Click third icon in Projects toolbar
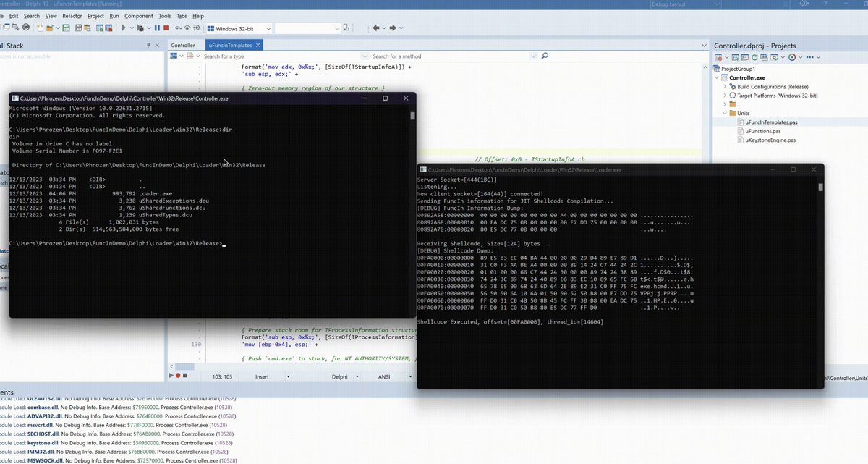This screenshot has width=868, height=464. 745,57
